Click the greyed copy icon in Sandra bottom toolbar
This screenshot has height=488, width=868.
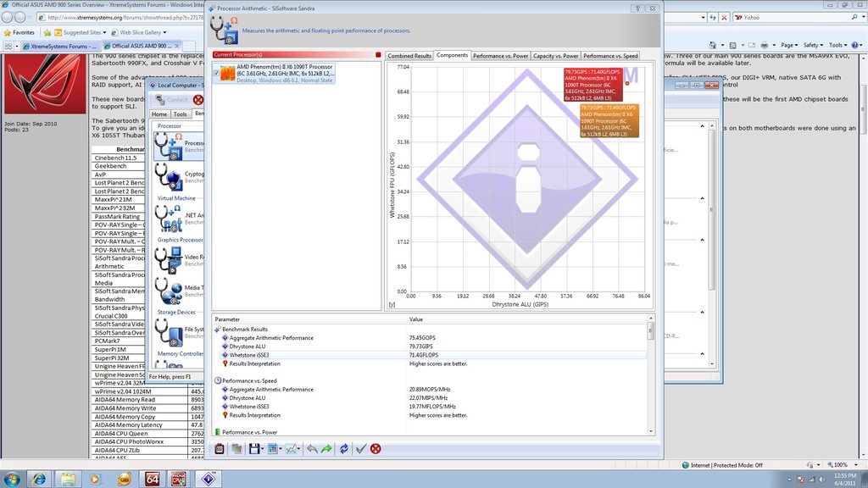[236, 449]
